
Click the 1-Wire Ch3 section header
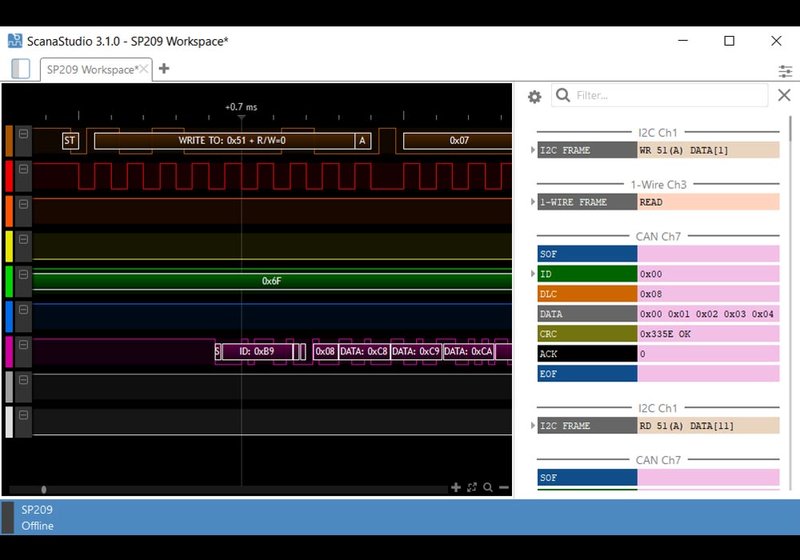pyautogui.click(x=658, y=185)
